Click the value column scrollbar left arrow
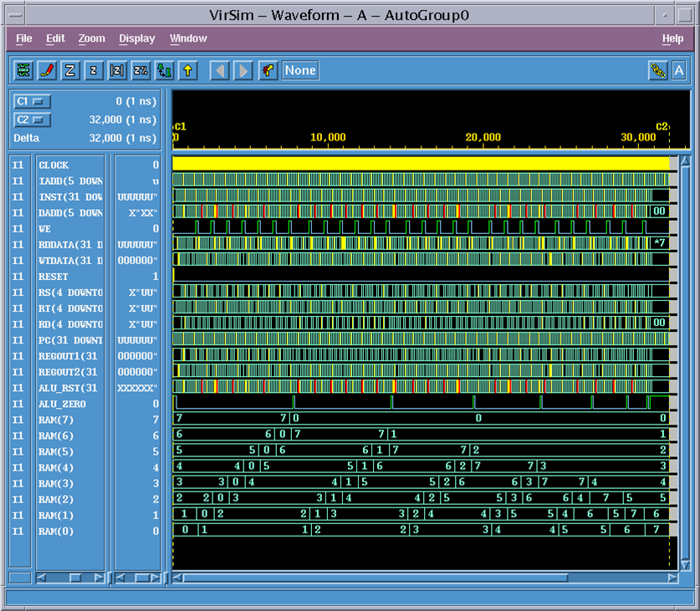Viewport: 700px width, 611px height. (x=120, y=578)
